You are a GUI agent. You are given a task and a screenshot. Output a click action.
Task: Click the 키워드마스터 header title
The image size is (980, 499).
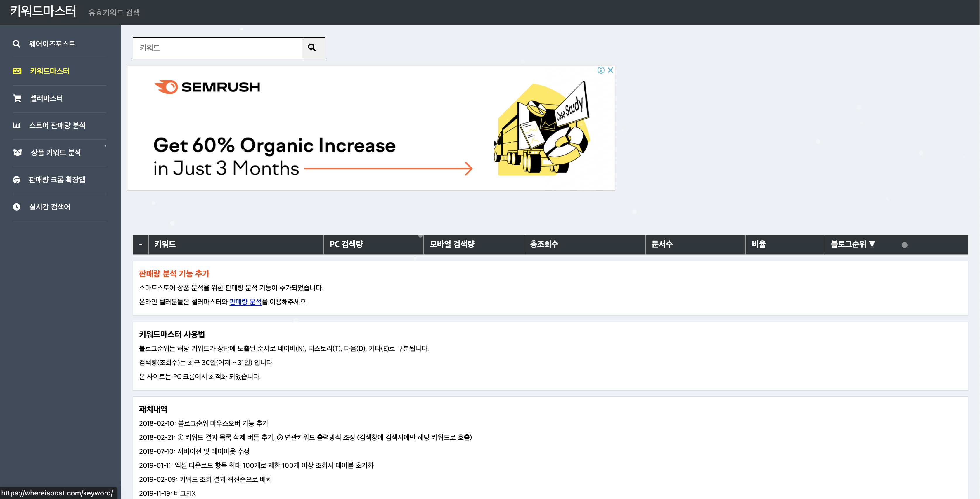click(x=43, y=11)
